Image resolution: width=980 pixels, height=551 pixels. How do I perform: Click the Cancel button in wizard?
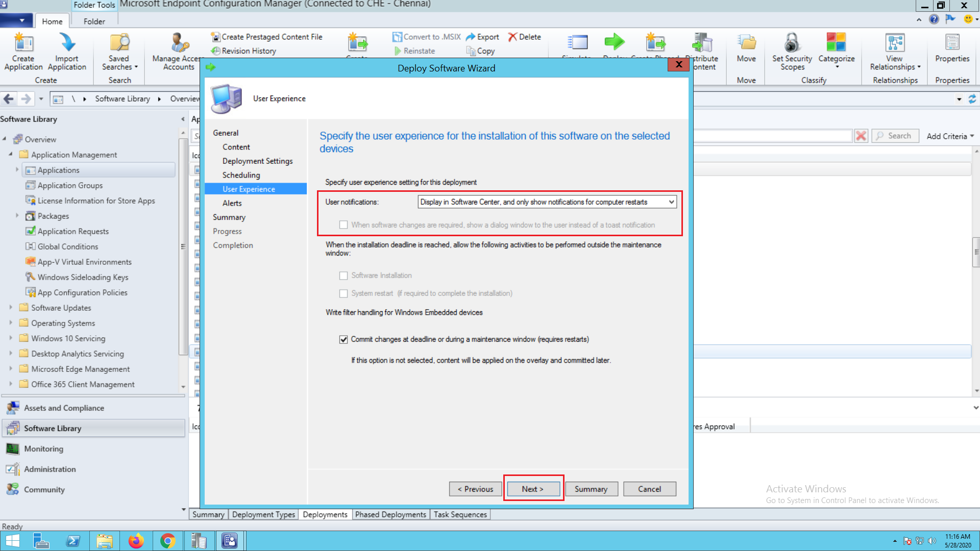(649, 489)
